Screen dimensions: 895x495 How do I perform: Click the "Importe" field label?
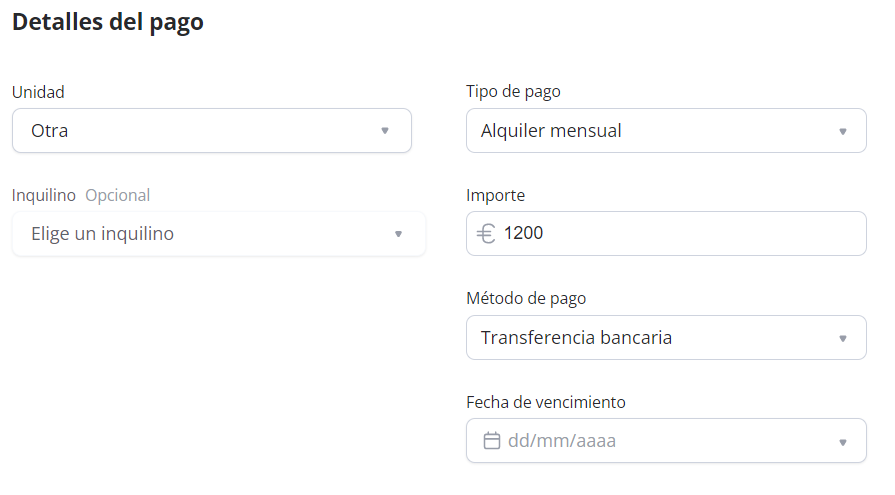(495, 195)
